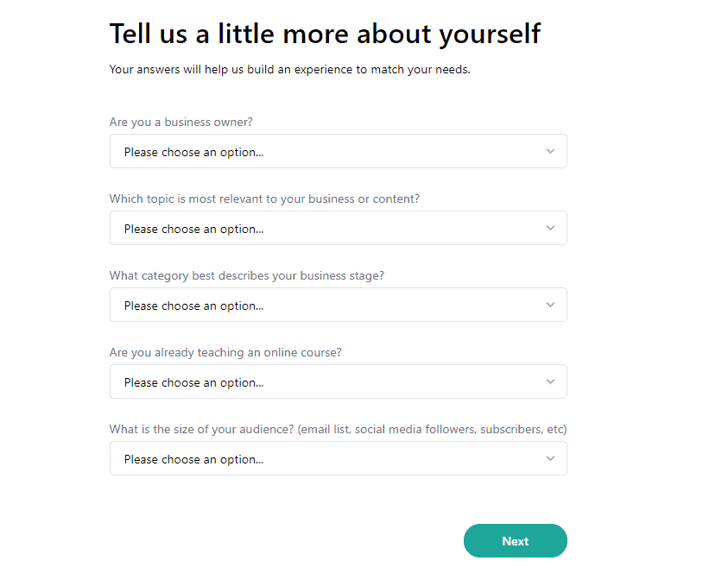Click the "Which topic is most relevant" question label

click(x=264, y=198)
